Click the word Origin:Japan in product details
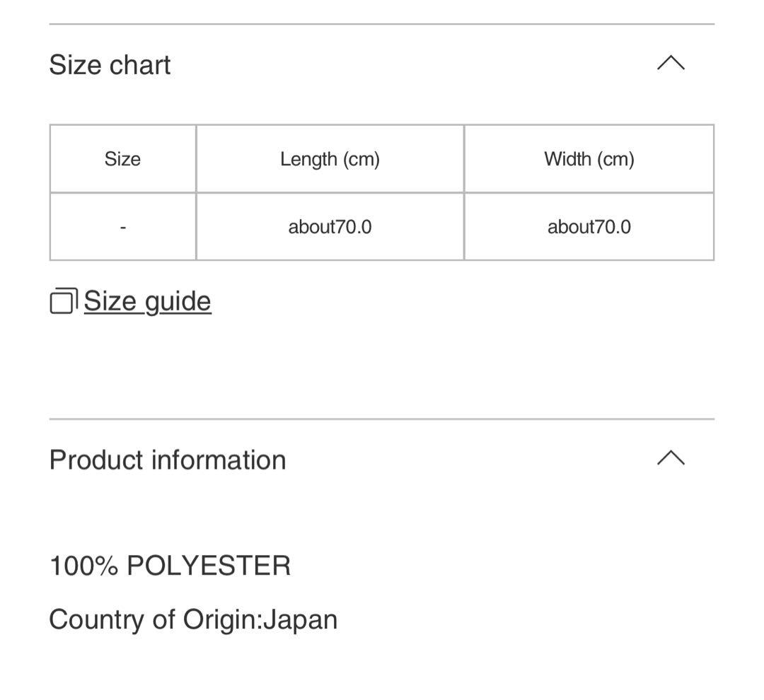764x700 pixels. [260, 619]
